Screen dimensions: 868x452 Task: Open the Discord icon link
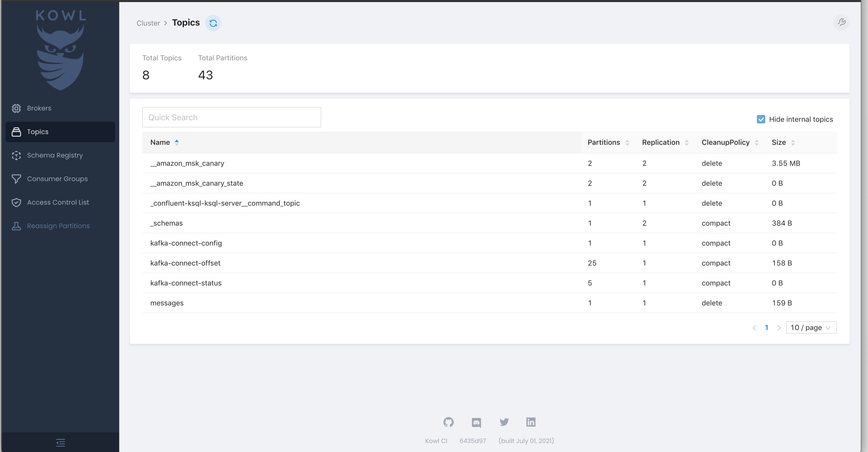(476, 422)
